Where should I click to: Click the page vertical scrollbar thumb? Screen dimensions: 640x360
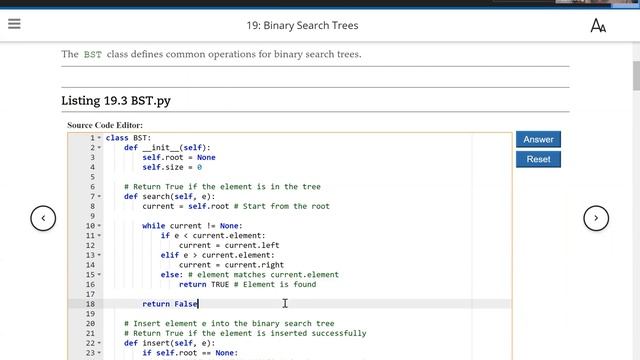[636, 76]
